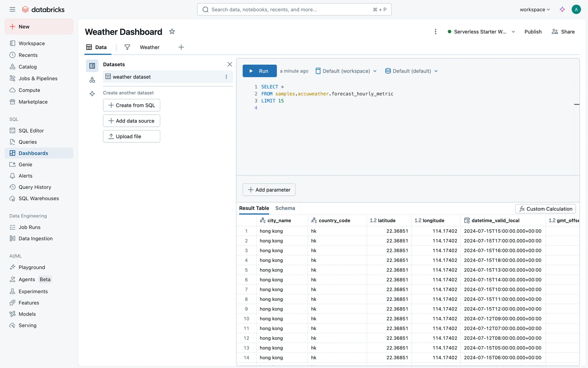This screenshot has width=588, height=368.
Task: Select the datasets list panel icon
Action: point(92,66)
